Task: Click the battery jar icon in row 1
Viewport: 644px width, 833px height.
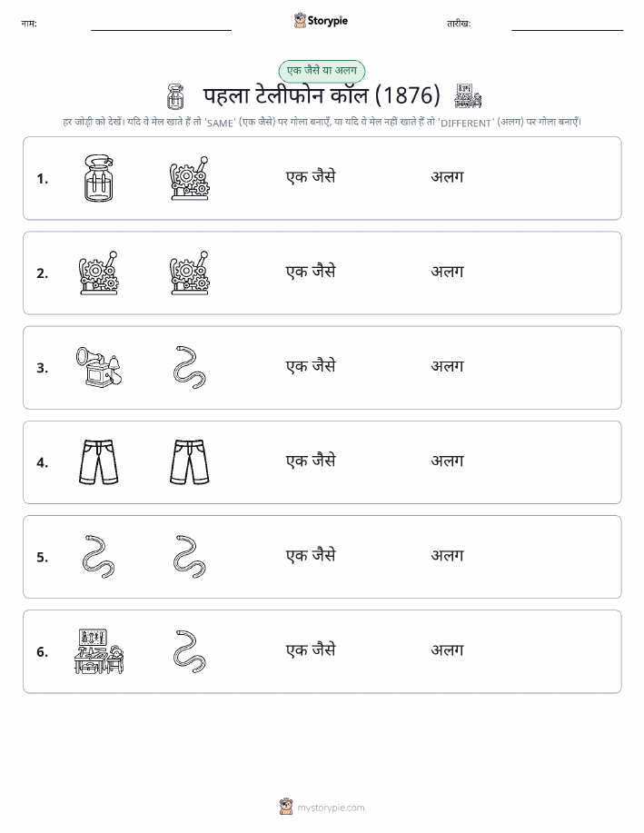Action: pyautogui.click(x=99, y=178)
